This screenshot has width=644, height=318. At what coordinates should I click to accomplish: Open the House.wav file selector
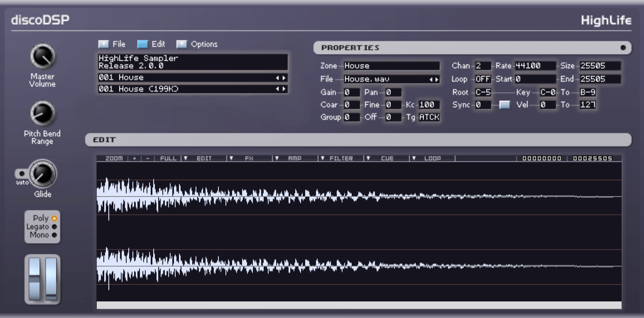(x=392, y=79)
